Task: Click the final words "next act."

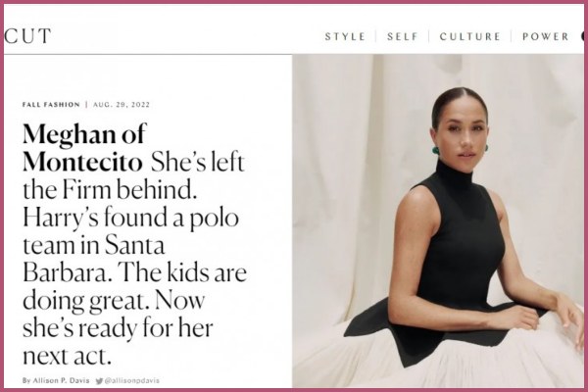Action: click(67, 356)
